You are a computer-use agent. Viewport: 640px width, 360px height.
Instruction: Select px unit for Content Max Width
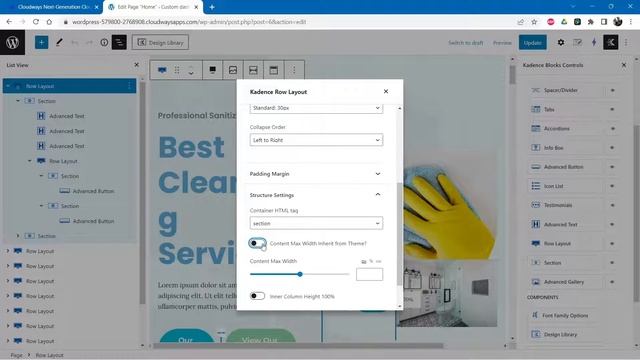point(364,261)
